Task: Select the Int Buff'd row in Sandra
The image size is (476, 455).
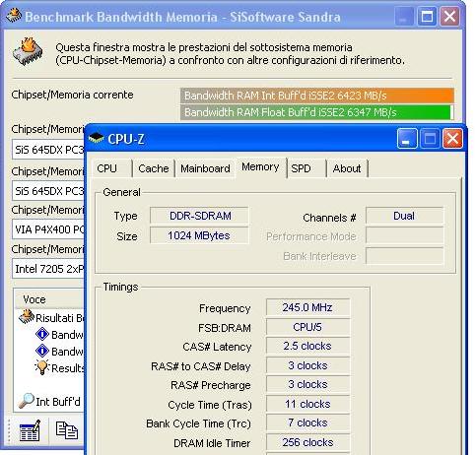Action: click(x=49, y=402)
